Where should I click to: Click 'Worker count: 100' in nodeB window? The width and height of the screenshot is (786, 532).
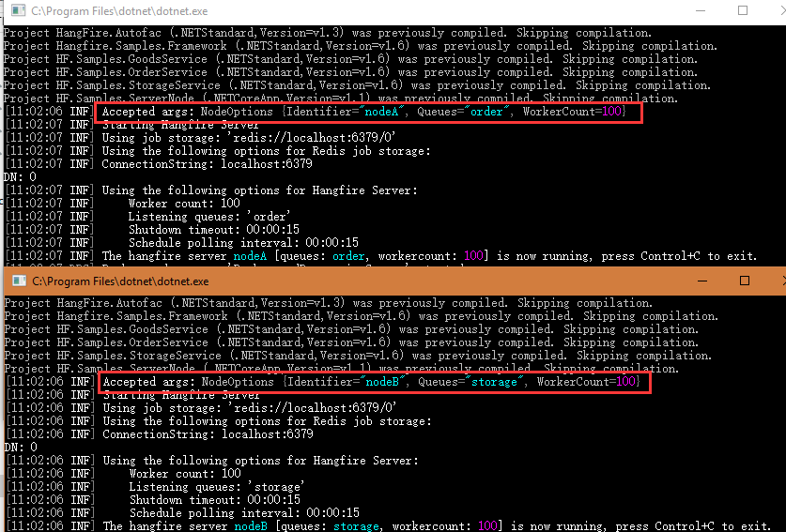tap(185, 473)
